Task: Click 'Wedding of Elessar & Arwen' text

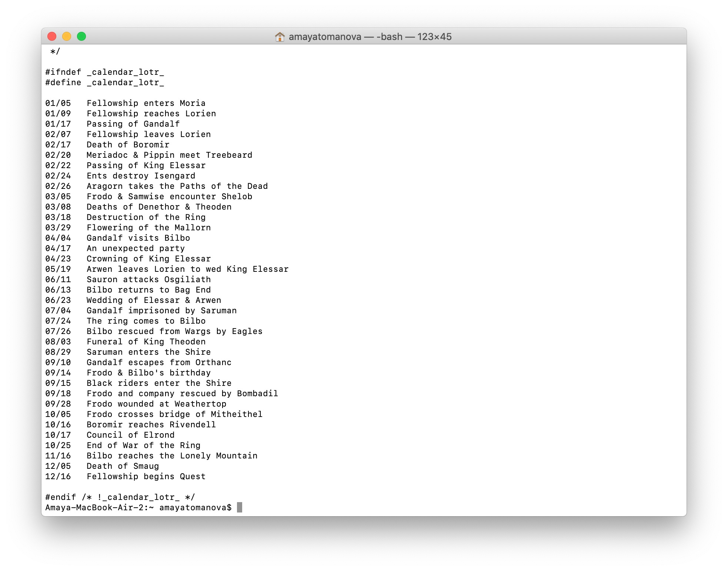Action: click(x=154, y=300)
